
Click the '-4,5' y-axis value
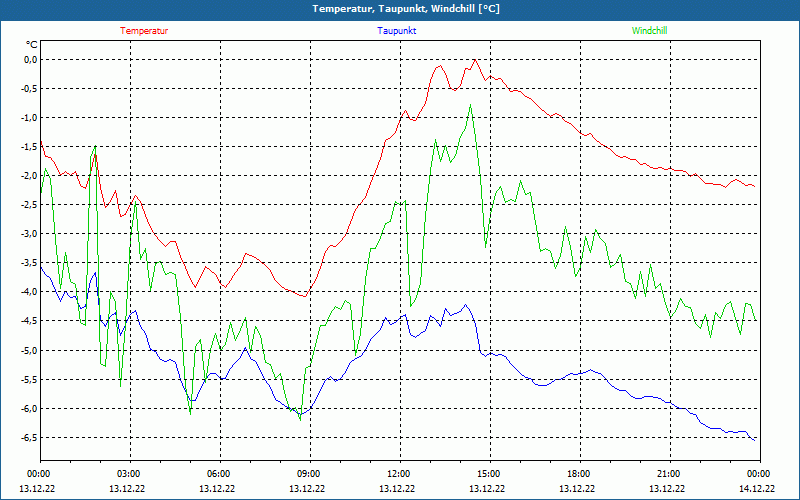(30, 321)
